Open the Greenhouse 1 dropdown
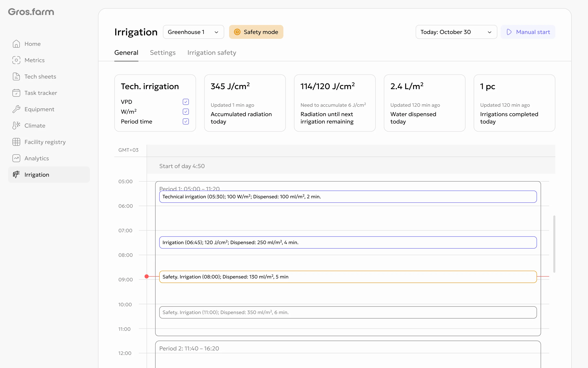Viewport: 588px width, 368px height. click(x=193, y=32)
